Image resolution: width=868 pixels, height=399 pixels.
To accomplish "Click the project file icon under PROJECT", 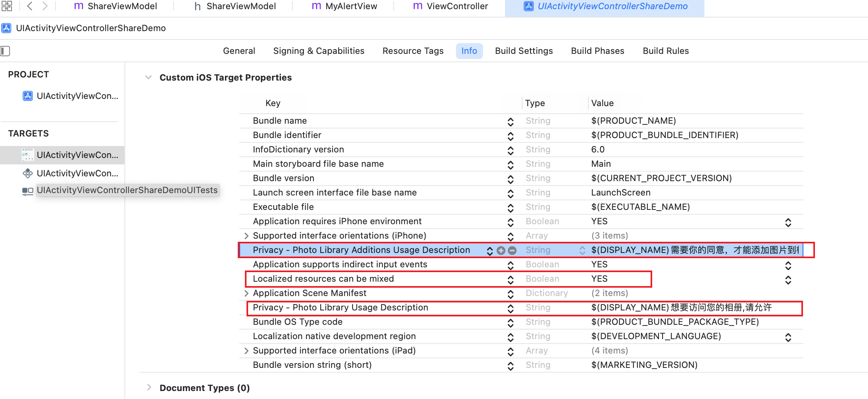I will (28, 96).
